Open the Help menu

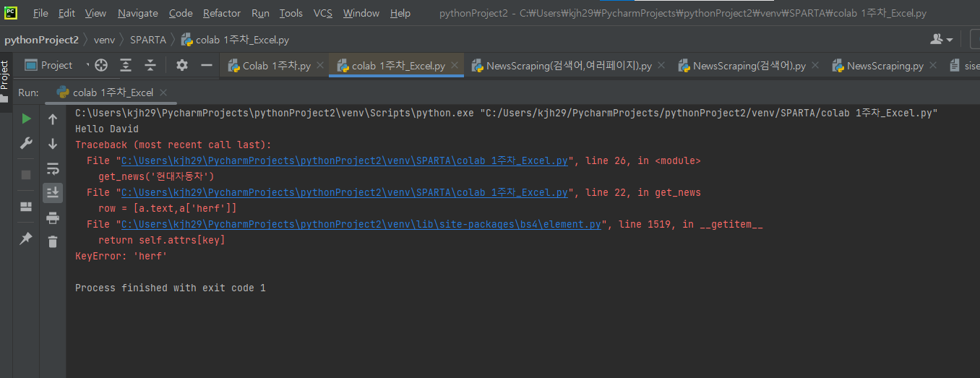tap(400, 13)
